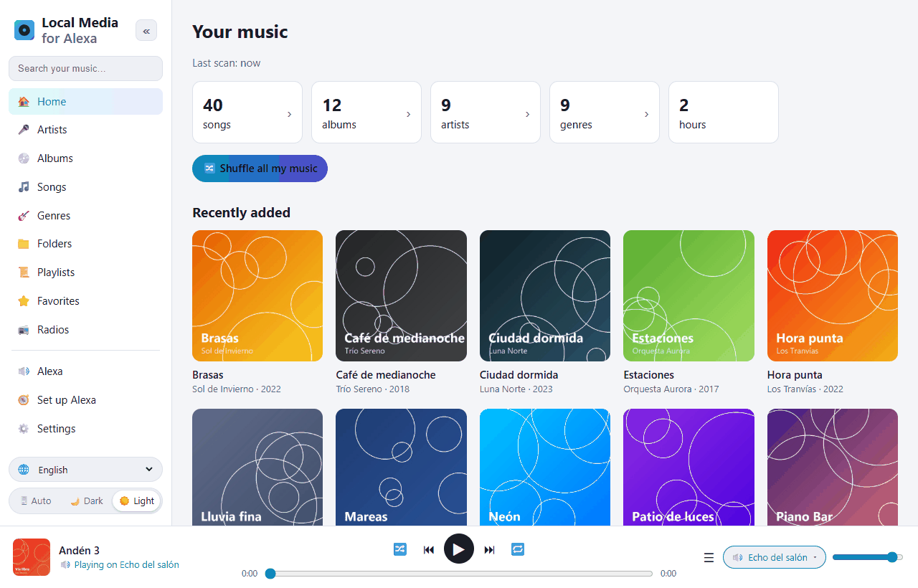Image resolution: width=918 pixels, height=588 pixels.
Task: Click the star icon beside Favorites
Action: click(x=24, y=301)
